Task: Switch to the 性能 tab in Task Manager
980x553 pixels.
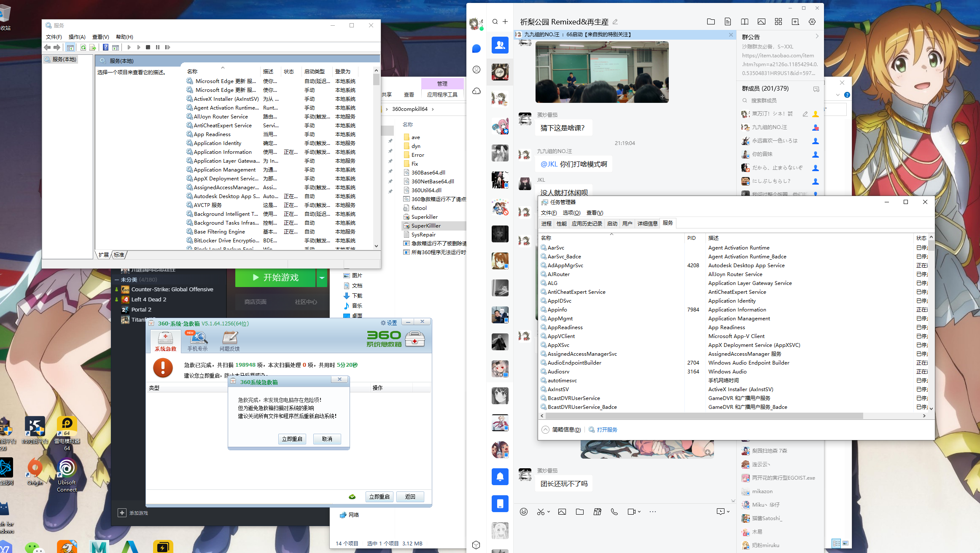Action: point(561,223)
